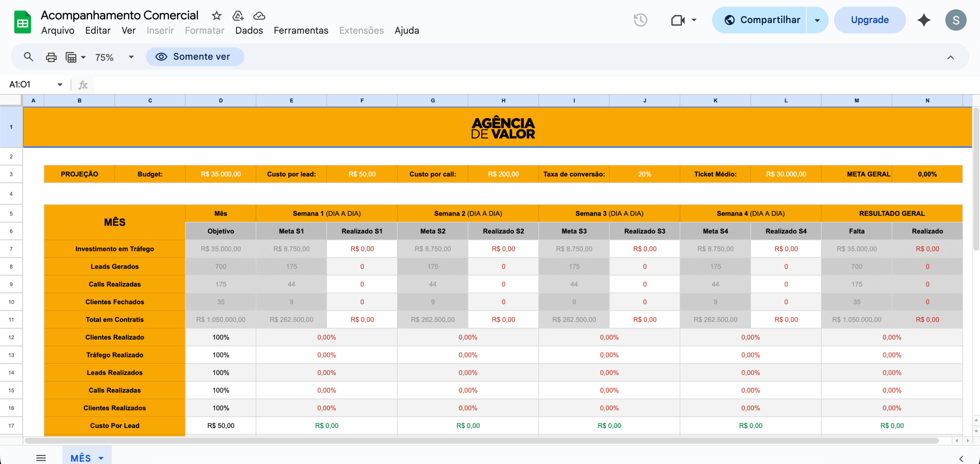Open the Dados menu
This screenshot has height=464, width=980.
[249, 30]
